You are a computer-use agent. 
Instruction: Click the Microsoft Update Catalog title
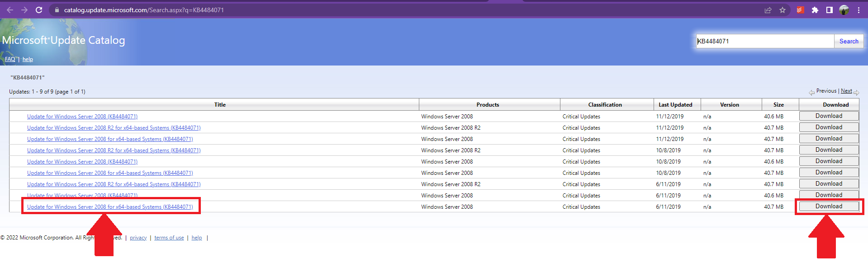[63, 40]
